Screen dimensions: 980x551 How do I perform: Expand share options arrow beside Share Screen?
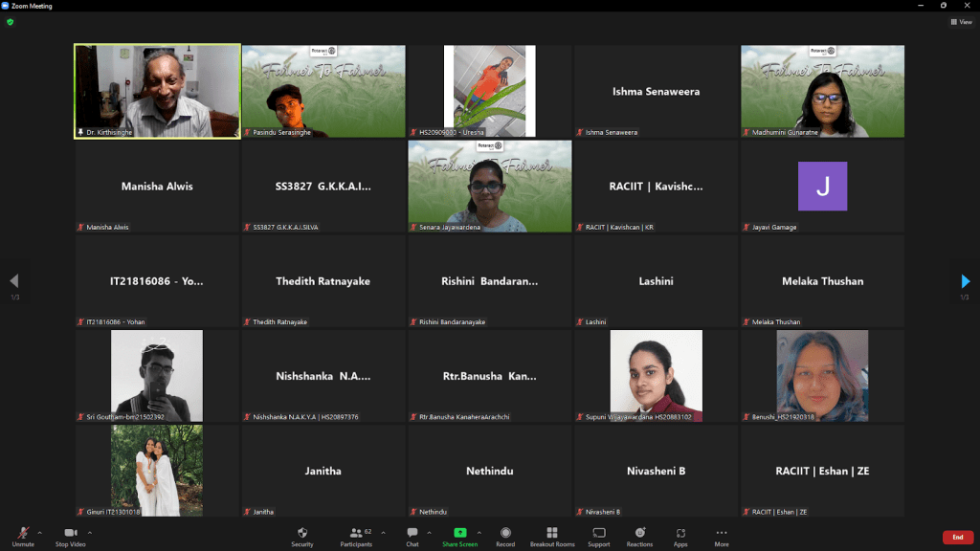pyautogui.click(x=479, y=532)
